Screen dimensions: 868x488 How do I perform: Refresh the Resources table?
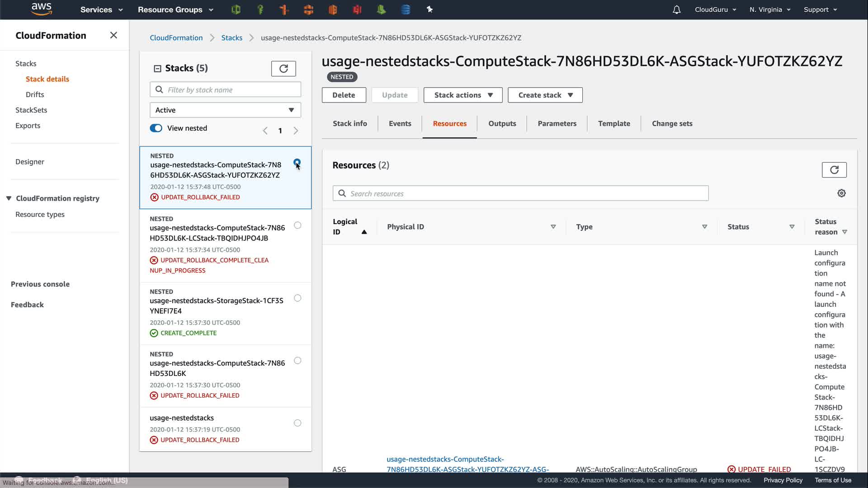[834, 170]
